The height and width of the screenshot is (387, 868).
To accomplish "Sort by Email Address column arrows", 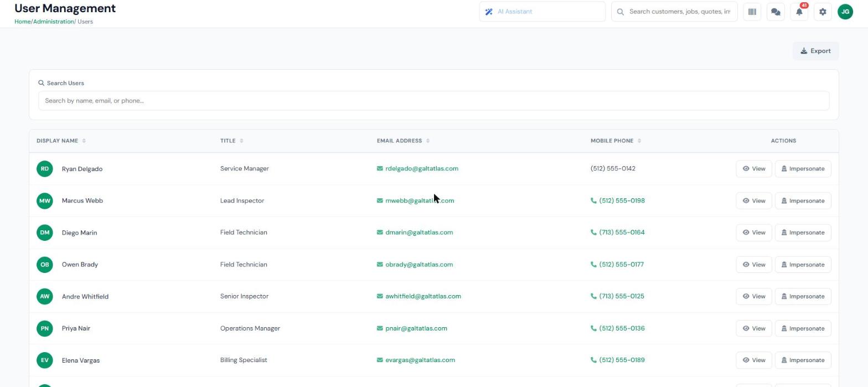I will click(428, 141).
